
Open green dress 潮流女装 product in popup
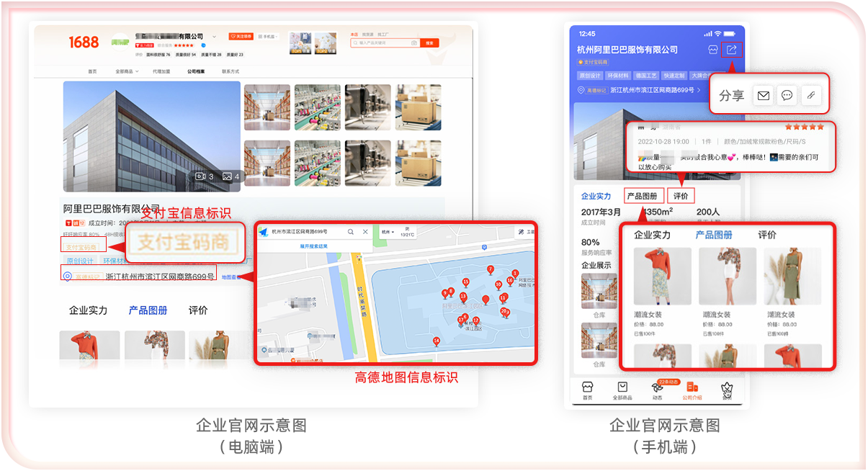point(792,277)
